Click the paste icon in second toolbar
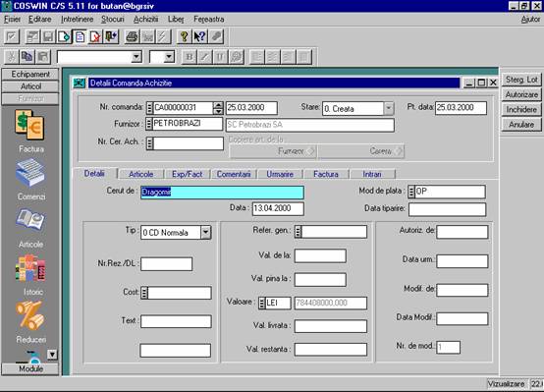Screen dimensions: 544x392 [x=42, y=57]
